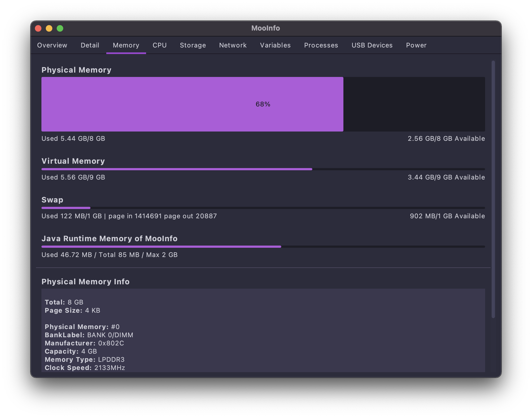
Task: Go to the CPU tab
Action: click(159, 45)
